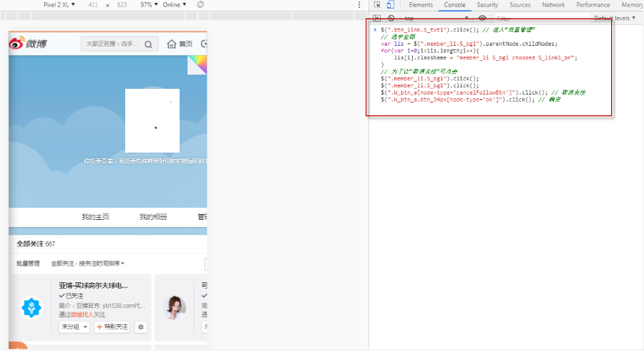
Task: Open the gear settings for followed account
Action: [x=141, y=327]
